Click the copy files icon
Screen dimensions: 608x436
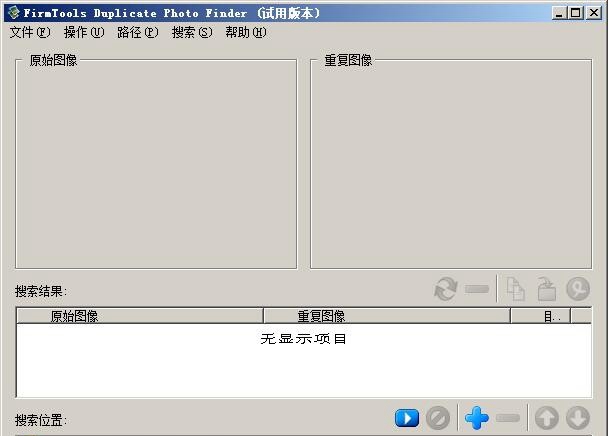(516, 289)
